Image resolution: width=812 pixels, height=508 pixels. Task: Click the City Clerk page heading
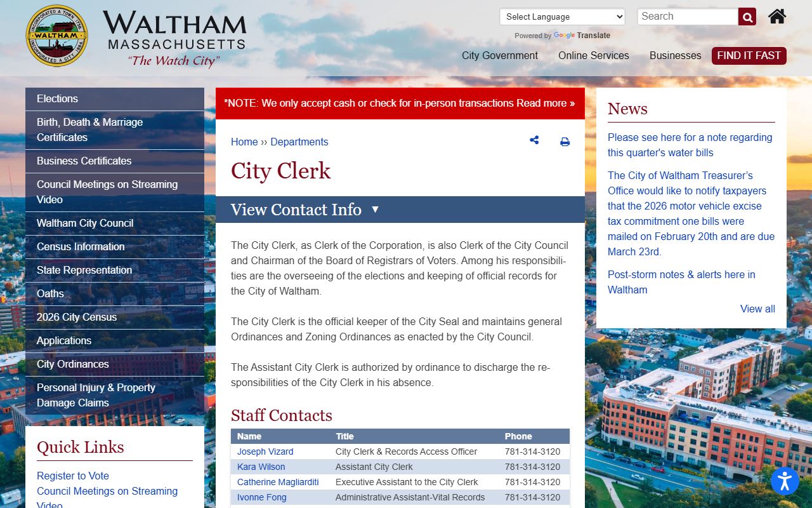[x=280, y=171]
